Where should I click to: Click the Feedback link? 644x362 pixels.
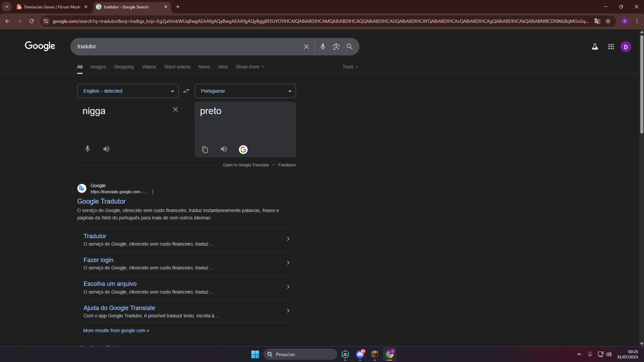(287, 165)
